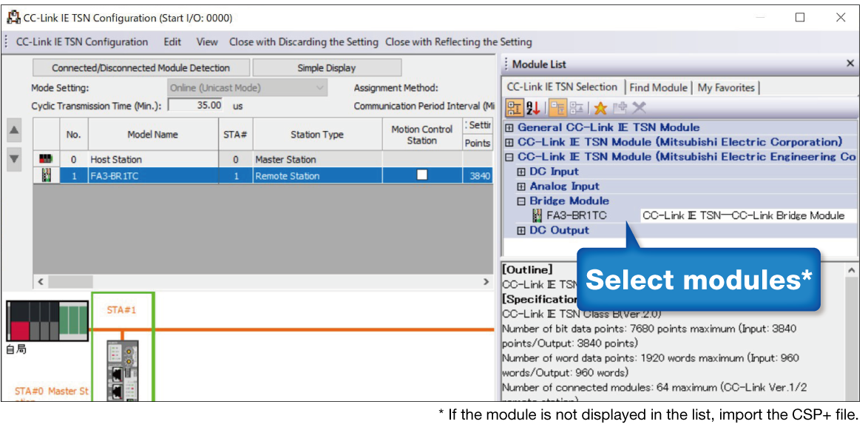Expand the DC Output node
868x427 pixels.
[521, 230]
